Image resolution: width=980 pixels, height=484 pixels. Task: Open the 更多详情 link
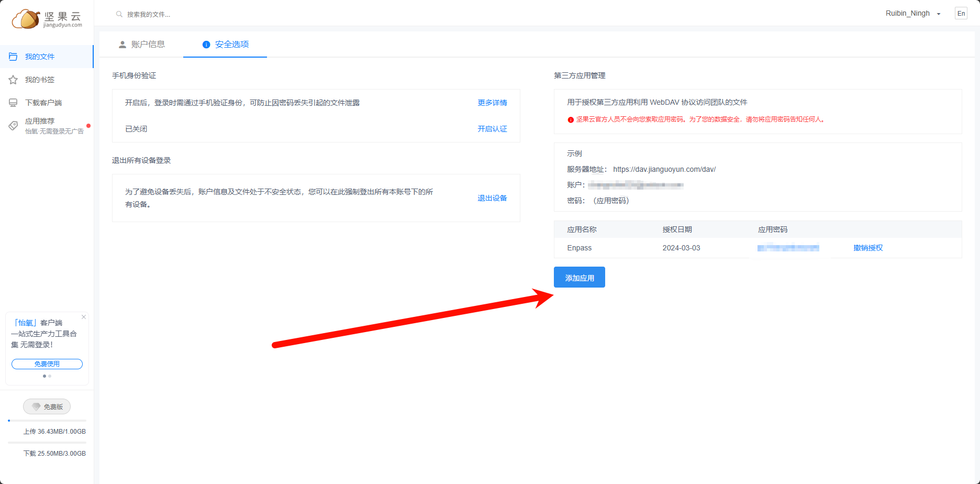[x=492, y=103]
